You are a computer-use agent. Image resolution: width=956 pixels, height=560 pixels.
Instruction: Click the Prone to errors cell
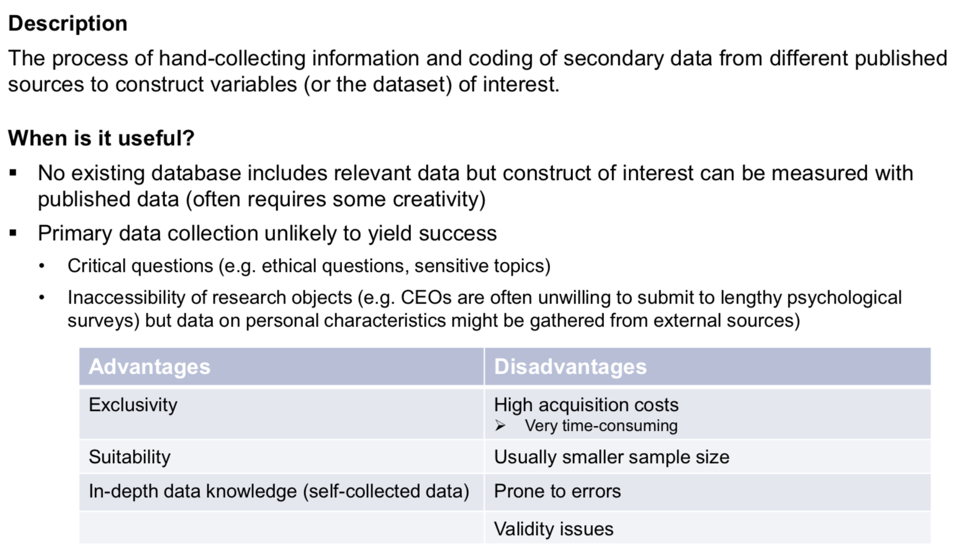pyautogui.click(x=557, y=491)
